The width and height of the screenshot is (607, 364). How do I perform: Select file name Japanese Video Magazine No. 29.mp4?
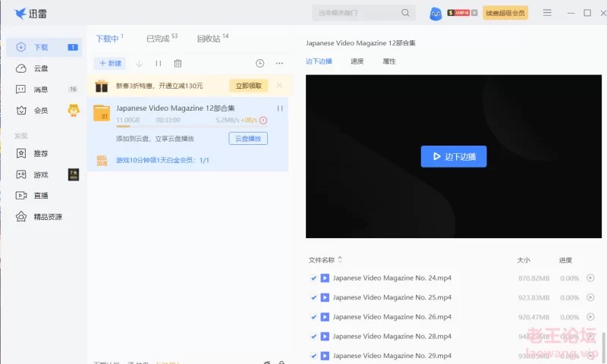[x=392, y=356]
